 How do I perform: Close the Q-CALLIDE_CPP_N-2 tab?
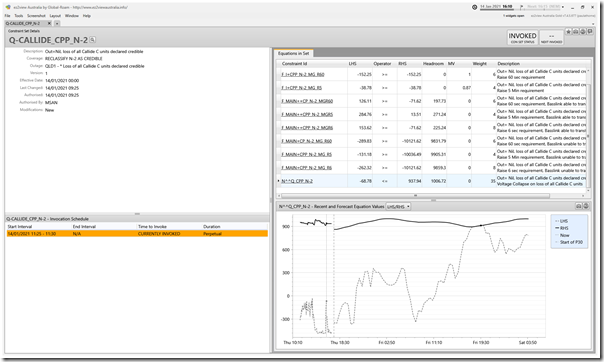point(49,23)
